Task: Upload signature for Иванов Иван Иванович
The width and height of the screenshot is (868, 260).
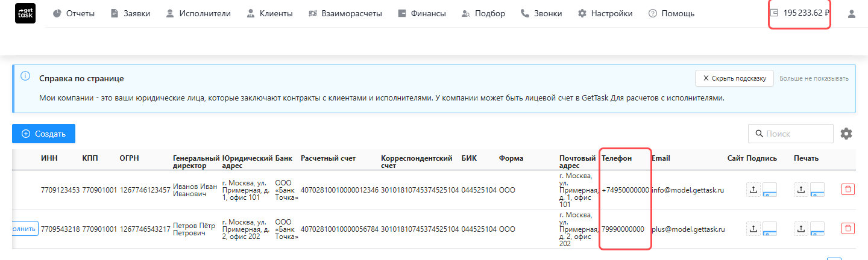Action: coord(753,190)
